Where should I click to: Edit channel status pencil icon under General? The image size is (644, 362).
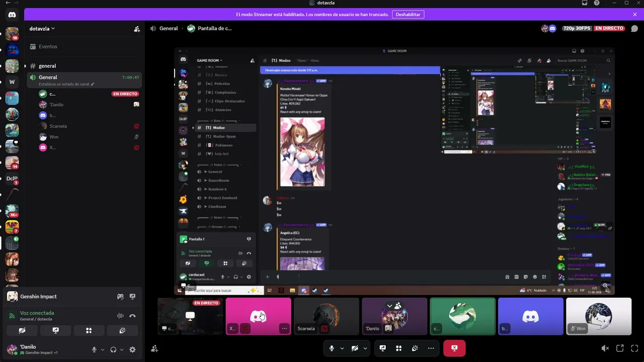tap(93, 84)
